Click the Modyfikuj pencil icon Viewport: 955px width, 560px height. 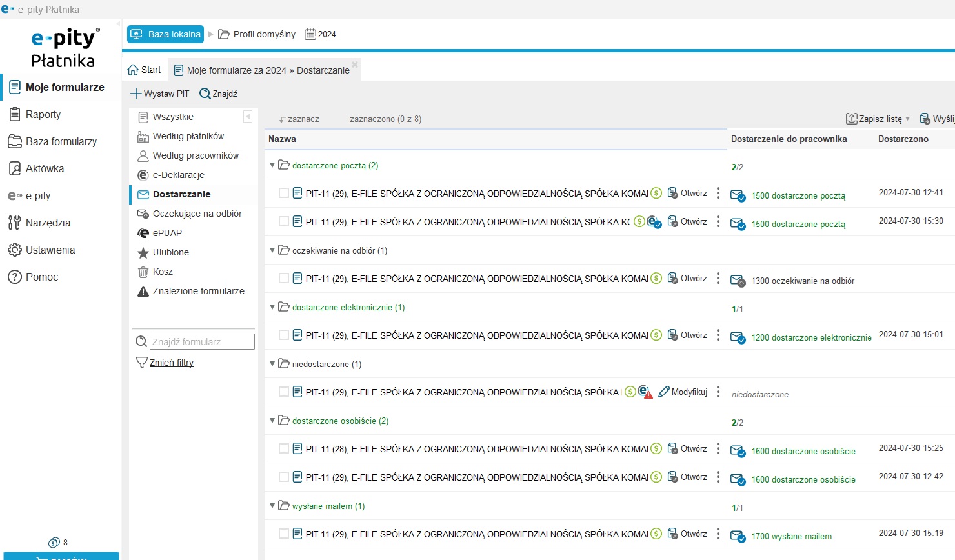point(664,392)
